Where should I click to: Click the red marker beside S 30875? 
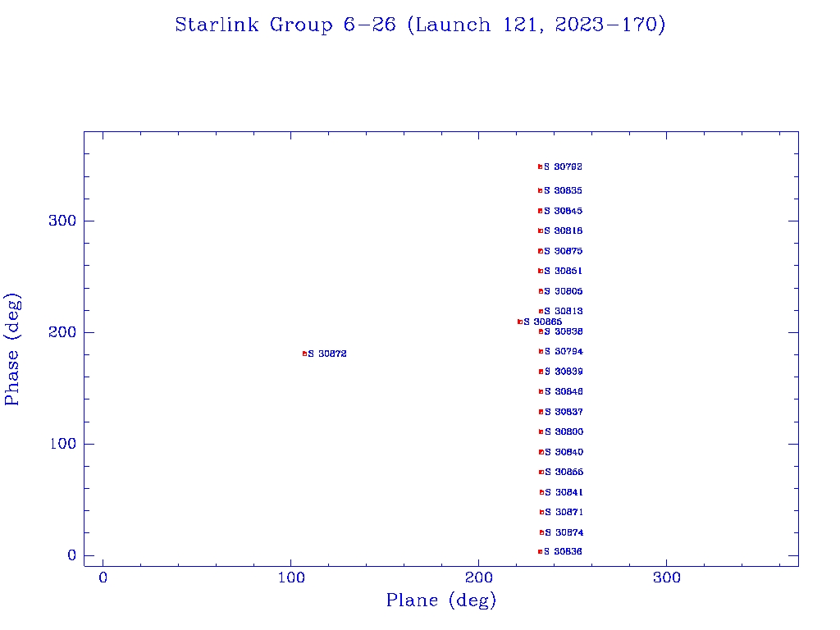(540, 251)
